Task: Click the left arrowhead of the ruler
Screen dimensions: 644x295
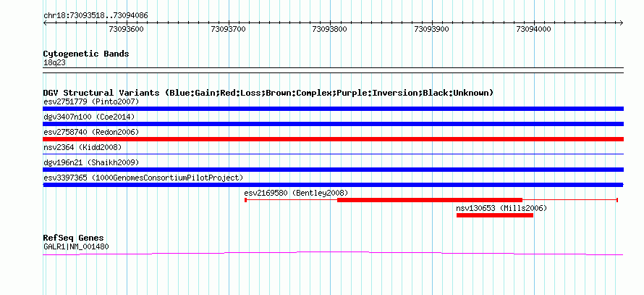Action: 45,22
